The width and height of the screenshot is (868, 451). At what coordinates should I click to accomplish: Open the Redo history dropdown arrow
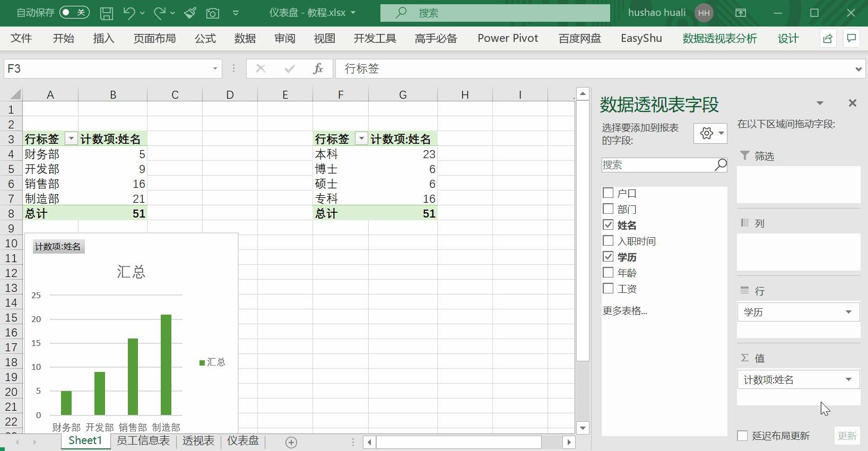pos(173,13)
